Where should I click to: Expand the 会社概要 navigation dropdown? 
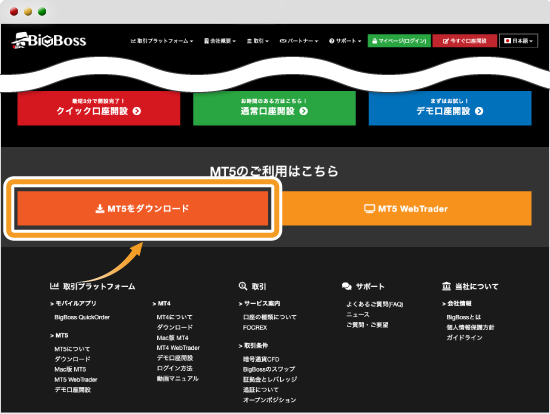(x=220, y=41)
